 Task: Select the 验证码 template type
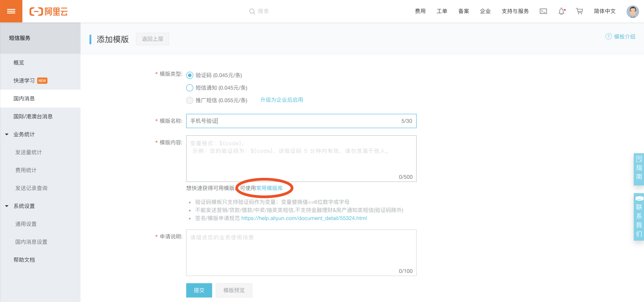pos(190,75)
